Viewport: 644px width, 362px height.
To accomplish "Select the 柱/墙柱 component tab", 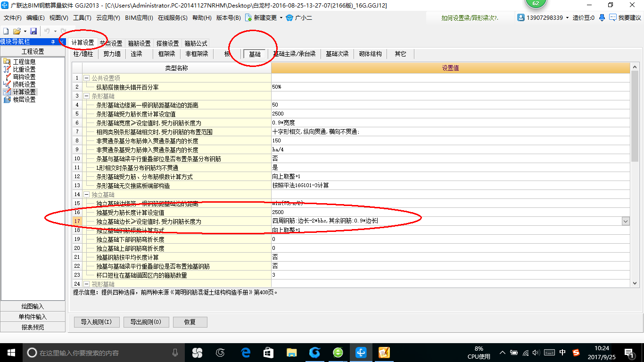I will point(83,54).
